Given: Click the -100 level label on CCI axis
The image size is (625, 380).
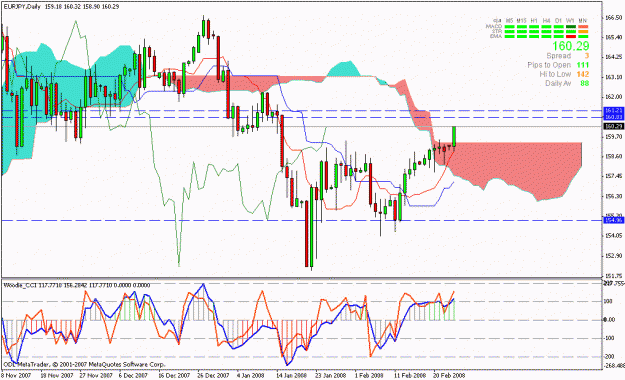Looking at the screenshot, I should click(609, 339).
